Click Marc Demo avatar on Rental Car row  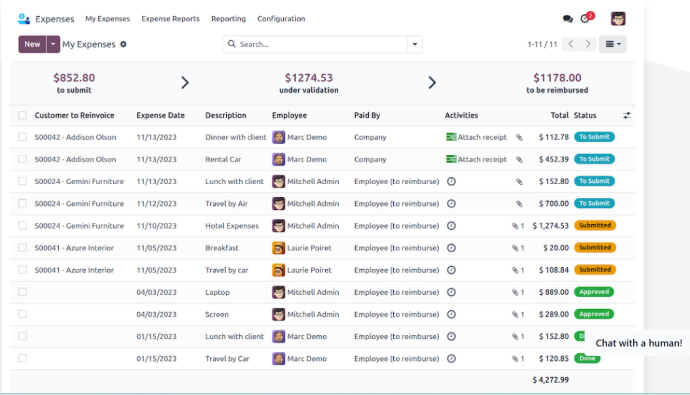278,159
